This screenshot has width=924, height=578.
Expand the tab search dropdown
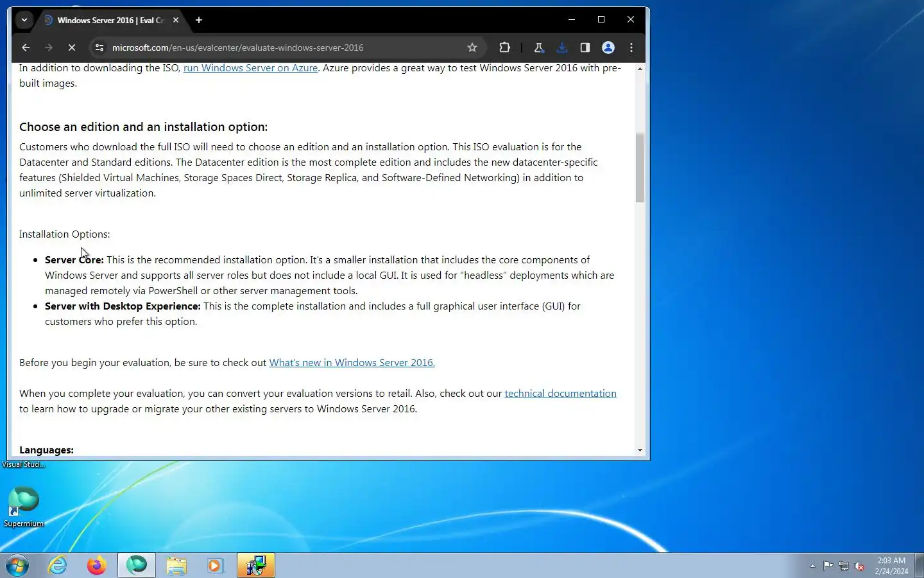[x=24, y=20]
